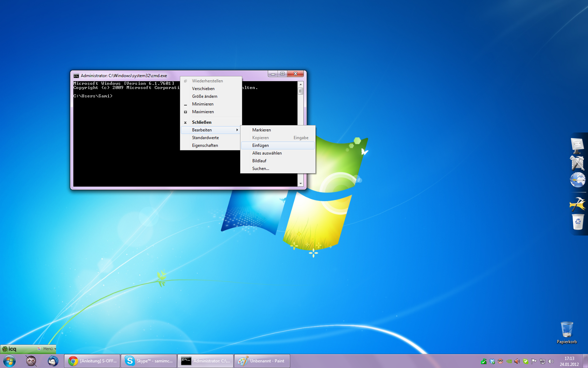
Task: Open the Unbenannt - Paint taskbar window
Action: pos(262,361)
